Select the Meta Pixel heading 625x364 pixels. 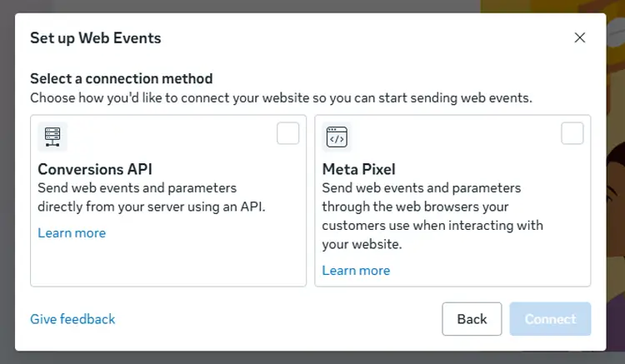tap(358, 169)
